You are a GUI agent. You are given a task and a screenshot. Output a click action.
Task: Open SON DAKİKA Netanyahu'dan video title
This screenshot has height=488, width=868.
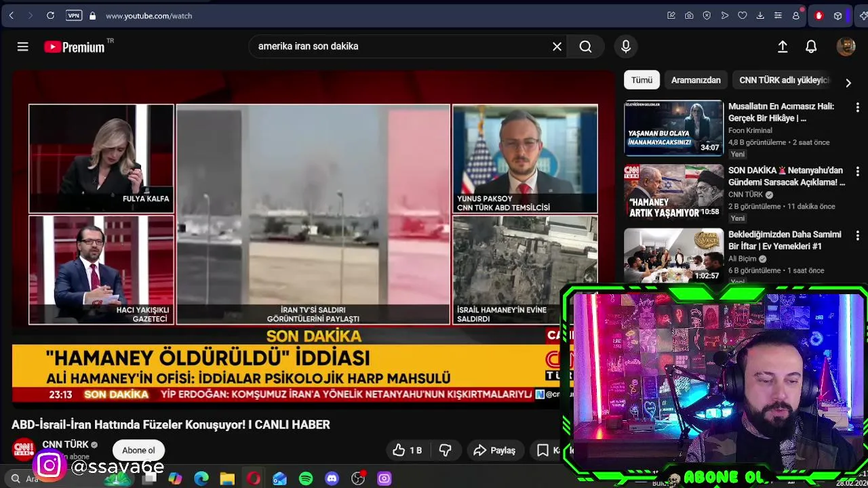pos(787,176)
